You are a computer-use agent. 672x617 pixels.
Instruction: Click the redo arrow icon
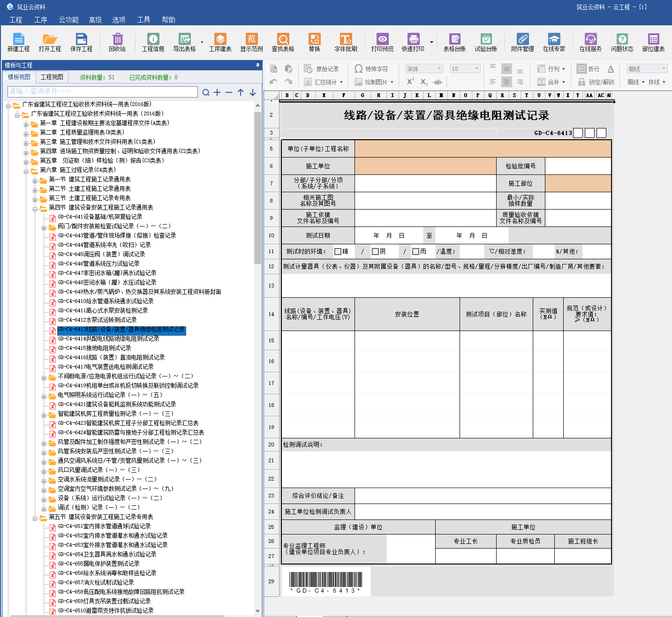coord(288,82)
